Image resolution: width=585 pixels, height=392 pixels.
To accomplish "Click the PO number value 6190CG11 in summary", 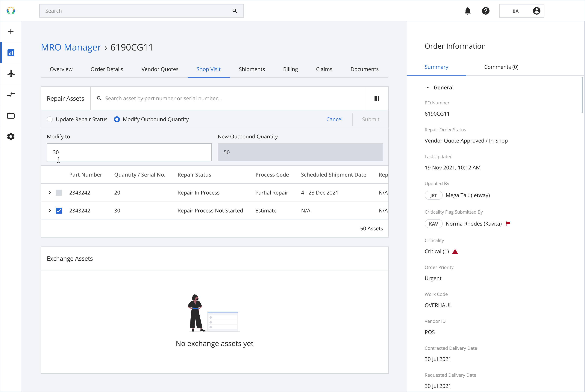I will pyautogui.click(x=437, y=114).
